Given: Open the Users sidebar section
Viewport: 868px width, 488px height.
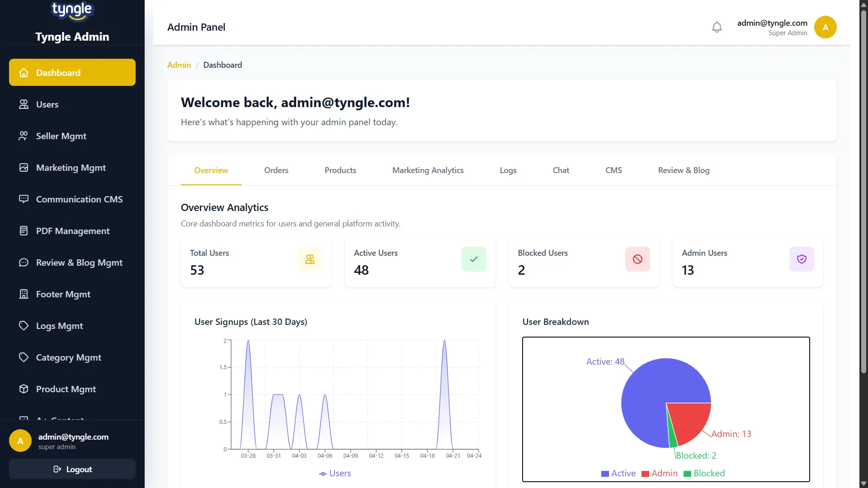Looking at the screenshot, I should [x=72, y=104].
